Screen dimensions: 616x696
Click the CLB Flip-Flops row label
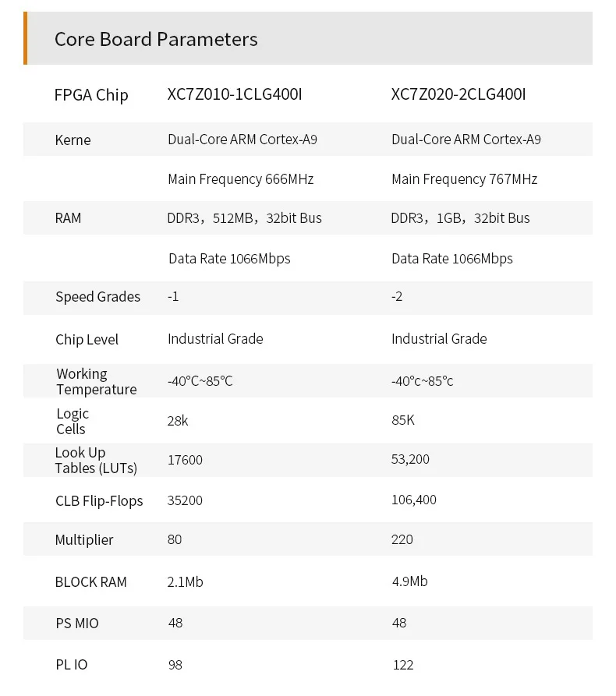(99, 501)
